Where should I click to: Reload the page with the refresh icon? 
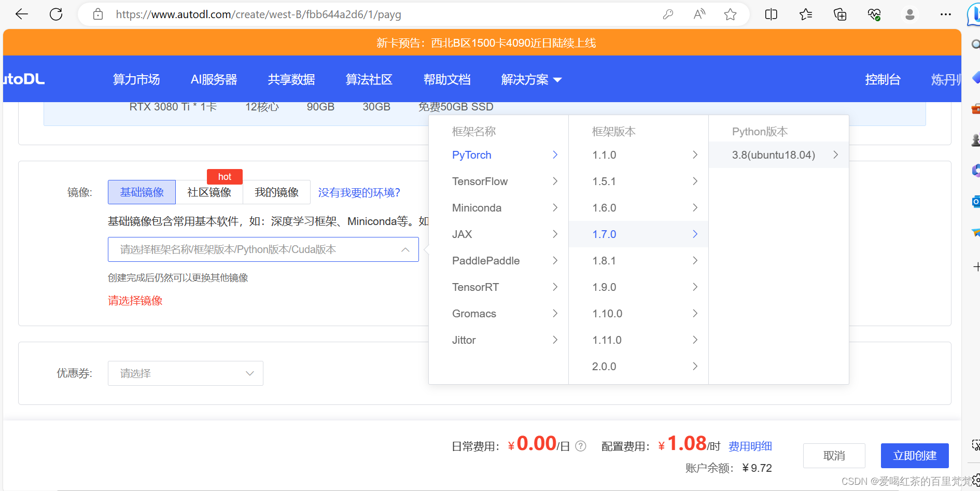(x=56, y=15)
